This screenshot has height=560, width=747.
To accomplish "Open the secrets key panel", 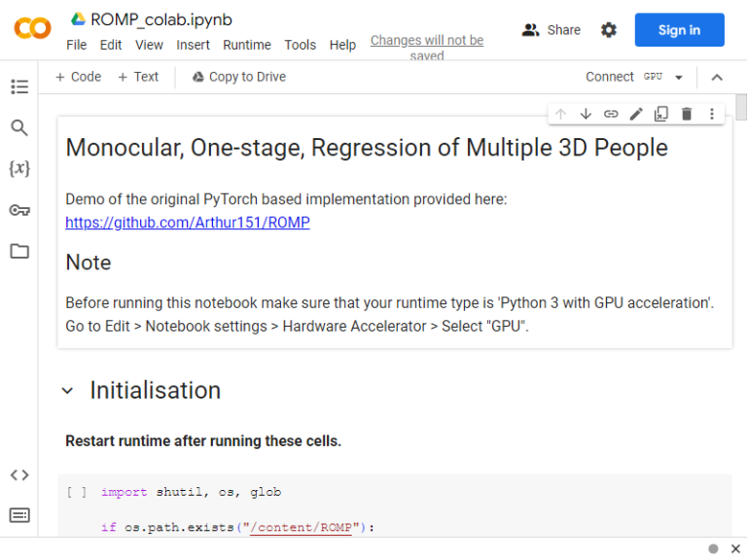I will click(x=19, y=210).
